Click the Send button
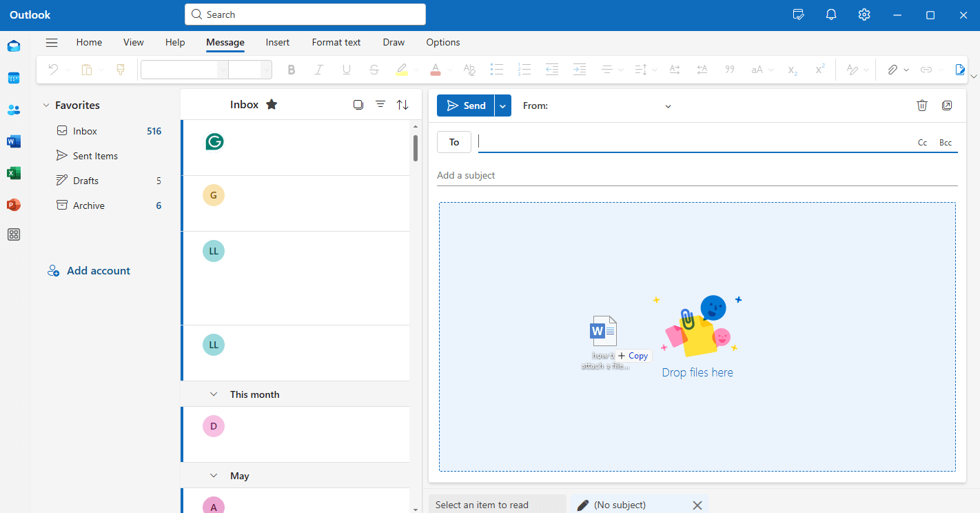Screen dimensions: 980x513 466,105
